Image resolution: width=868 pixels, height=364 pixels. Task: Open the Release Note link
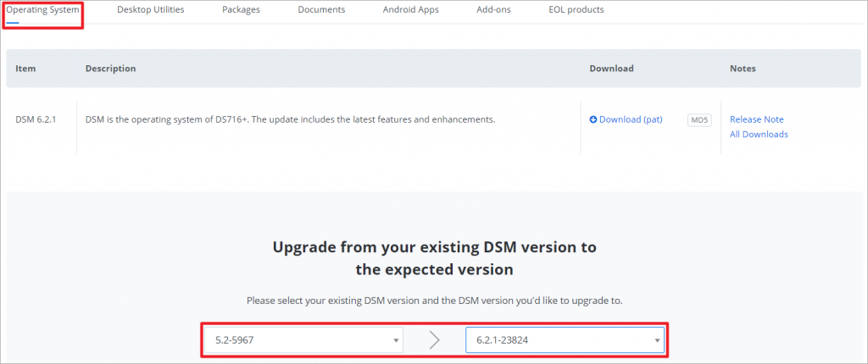pos(757,119)
